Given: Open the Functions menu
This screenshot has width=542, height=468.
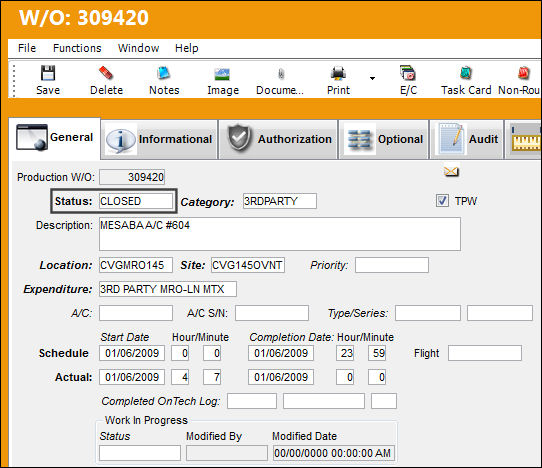Looking at the screenshot, I should 77,48.
